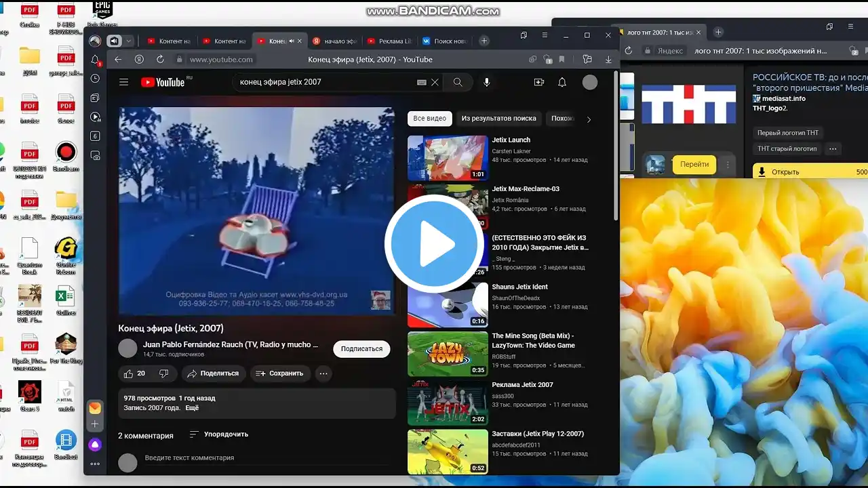Start voice search with the microphone
Screen dimensions: 868x488
pyautogui.click(x=486, y=82)
